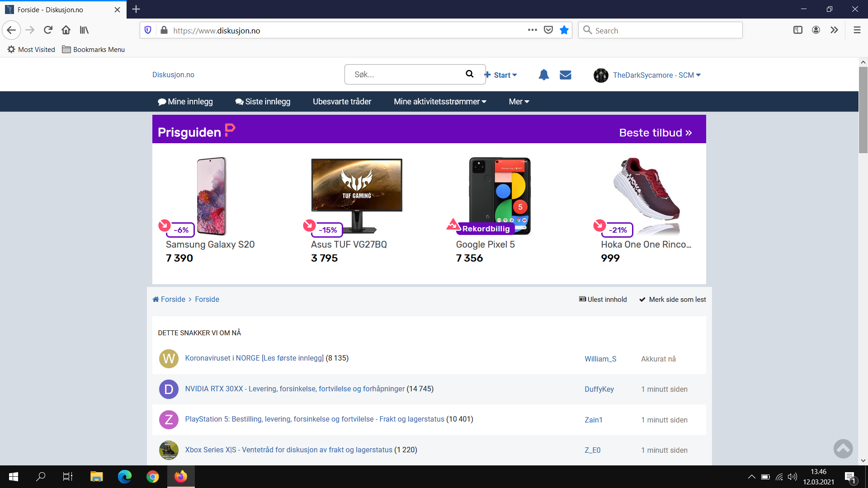Screen dimensions: 868x488
Task: Open the PlayStation 5 Bestilling thread
Action: [315, 419]
